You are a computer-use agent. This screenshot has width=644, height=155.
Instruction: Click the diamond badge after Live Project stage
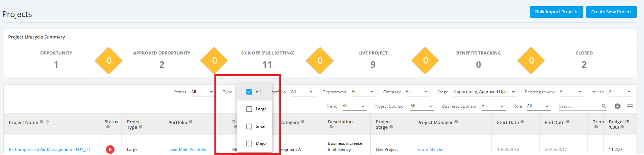pos(425,61)
